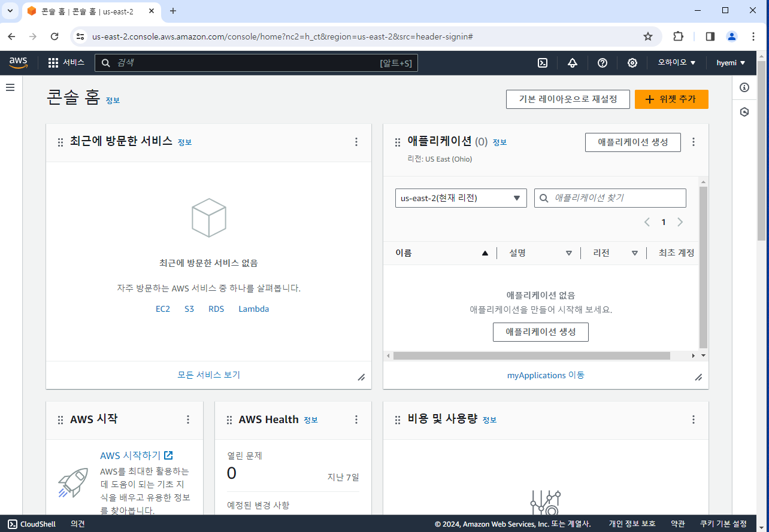769x532 pixels.
Task: Grab drag handle of AWS 시작 widget
Action: (60, 420)
